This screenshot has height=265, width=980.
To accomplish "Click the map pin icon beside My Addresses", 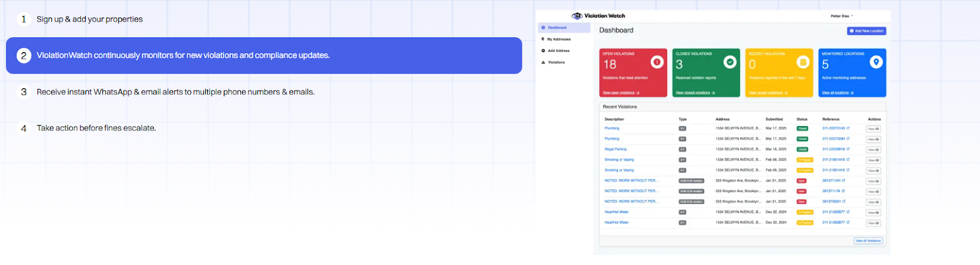I will [543, 39].
